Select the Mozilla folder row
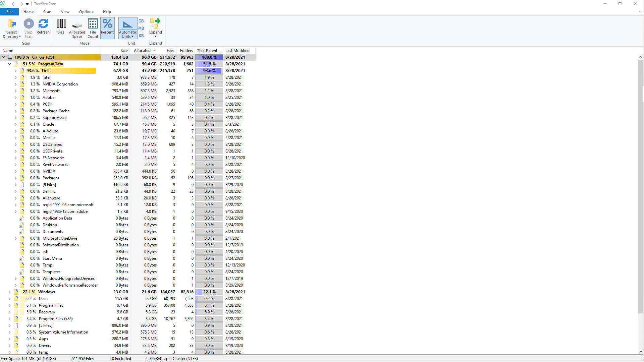The width and height of the screenshot is (644, 362). (x=127, y=138)
